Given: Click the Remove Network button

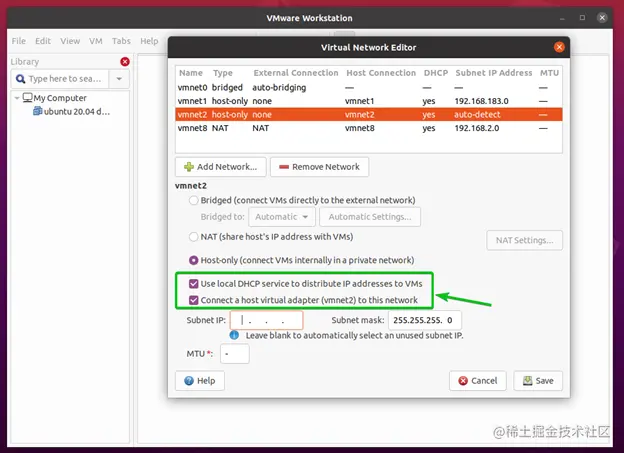Looking at the screenshot, I should [x=320, y=167].
